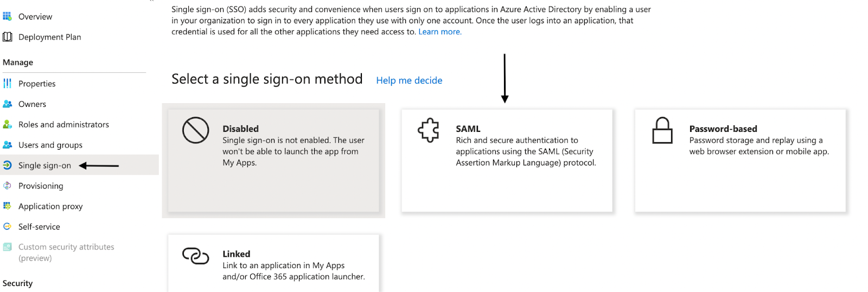Open the Help me decide link
The image size is (868, 292).
(409, 80)
